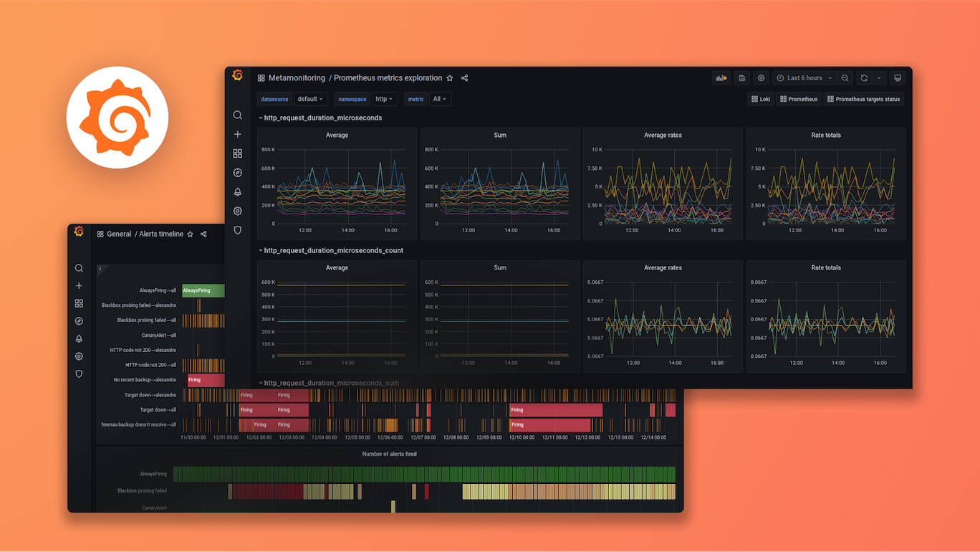
Task: Open Alerting with the bell sidebar icon
Action: [237, 191]
